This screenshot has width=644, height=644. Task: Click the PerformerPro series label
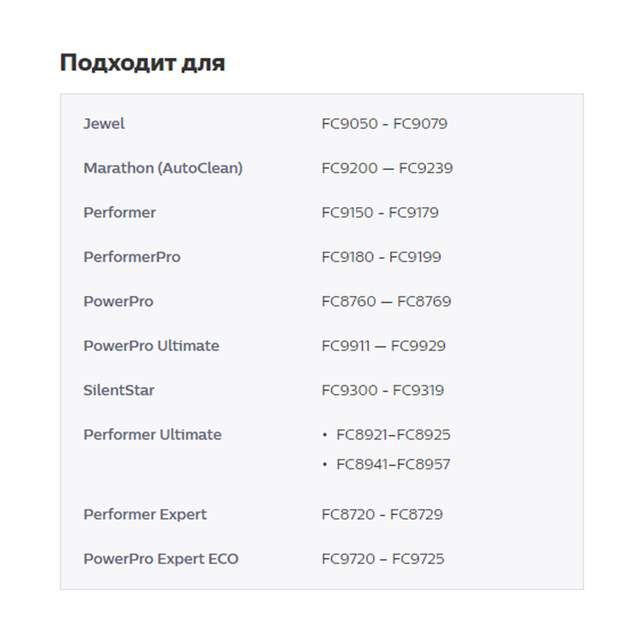131,257
